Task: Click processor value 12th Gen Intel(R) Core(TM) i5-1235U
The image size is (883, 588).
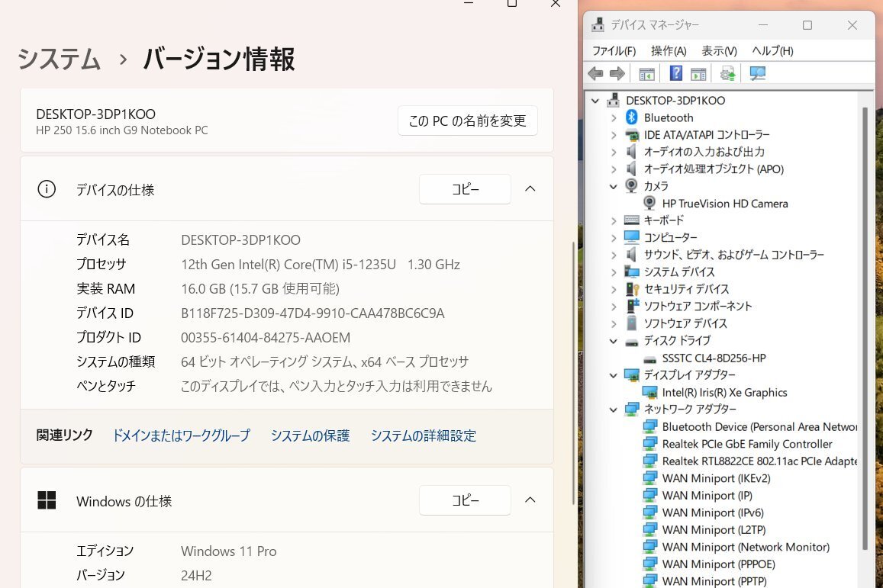Action: tap(288, 265)
